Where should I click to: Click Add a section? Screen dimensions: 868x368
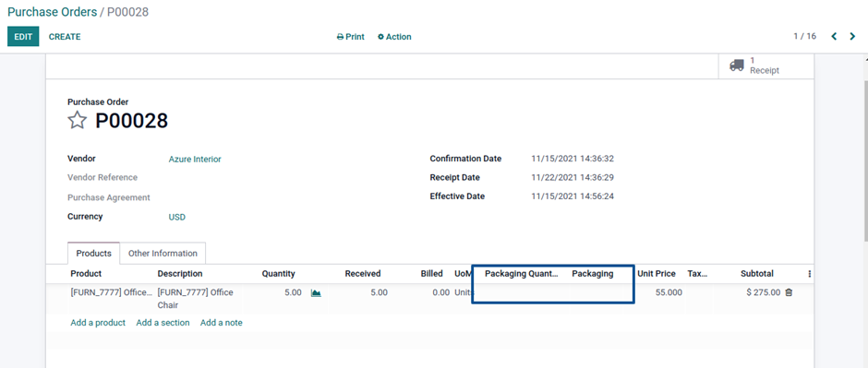(x=163, y=323)
